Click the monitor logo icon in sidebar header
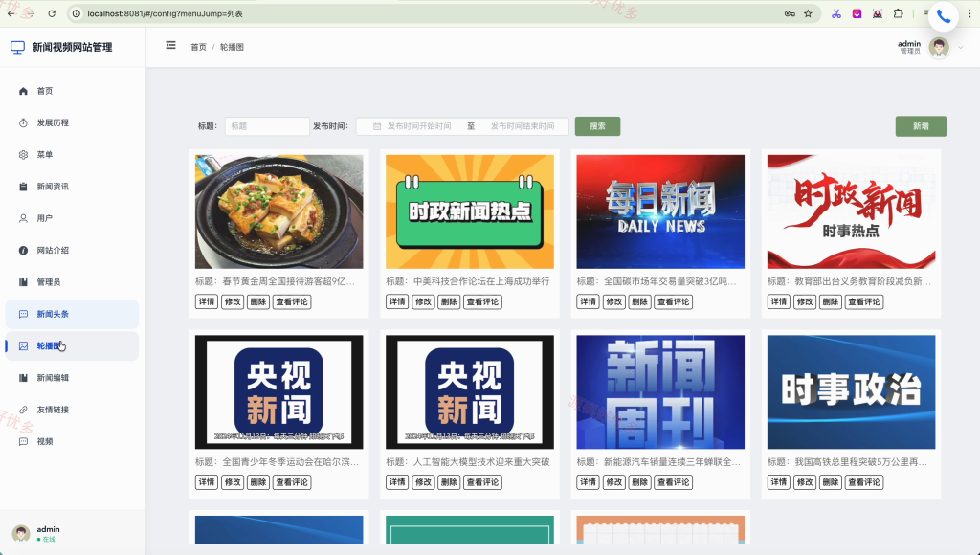The width and height of the screenshot is (980, 555). (x=17, y=48)
